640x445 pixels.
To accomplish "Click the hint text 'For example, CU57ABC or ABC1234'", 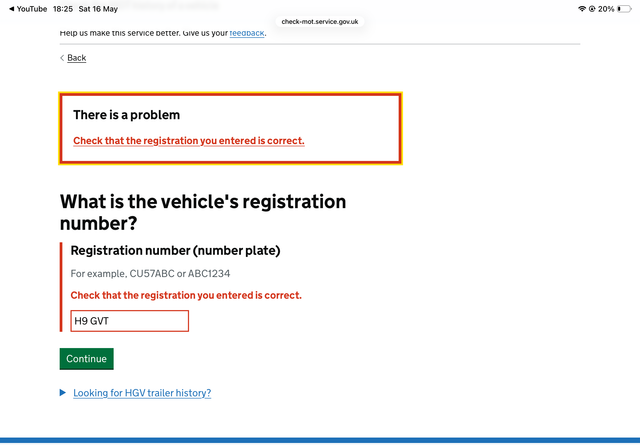I will point(150,274).
